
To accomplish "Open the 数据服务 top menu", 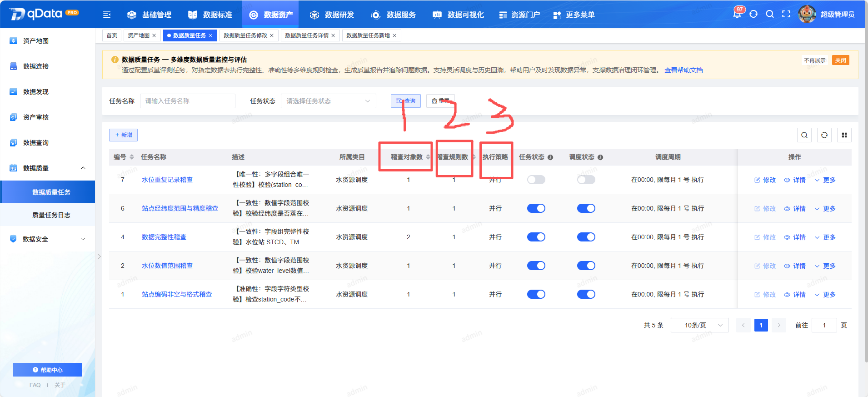I will click(x=393, y=15).
